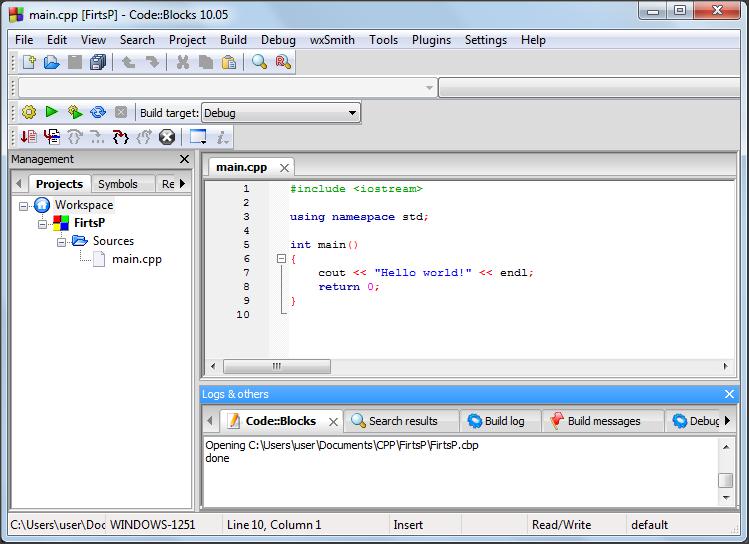Click the Redo toolbar arrow

point(152,62)
